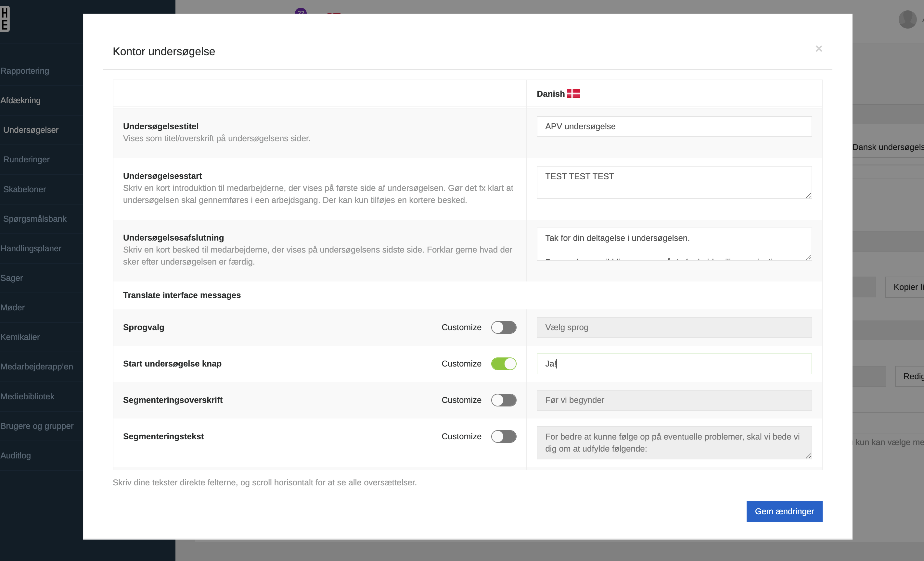Turn on Segmenteringstekst Customize switch

504,436
